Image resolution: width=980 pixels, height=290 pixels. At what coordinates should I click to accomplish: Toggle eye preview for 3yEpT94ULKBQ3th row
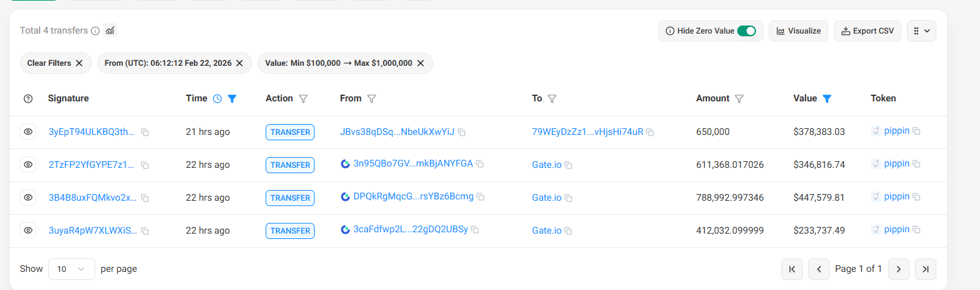[x=28, y=132]
